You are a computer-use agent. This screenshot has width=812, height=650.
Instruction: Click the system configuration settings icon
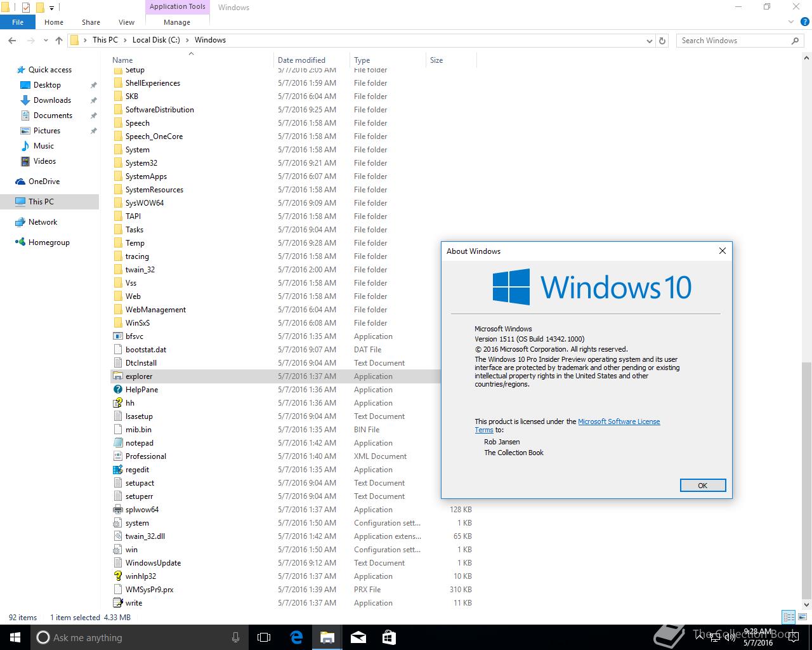click(x=117, y=523)
